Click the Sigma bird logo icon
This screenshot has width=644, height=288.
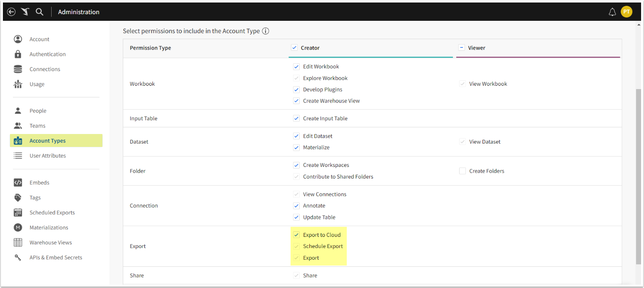pyautogui.click(x=25, y=12)
